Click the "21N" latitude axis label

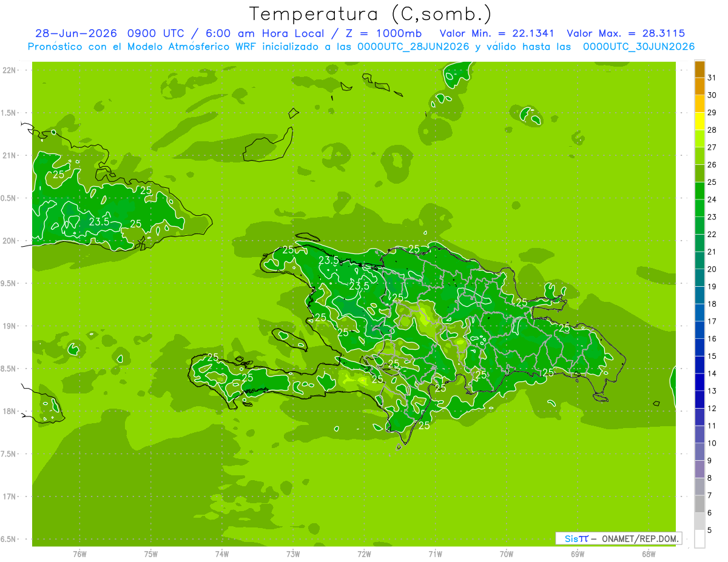9,155
